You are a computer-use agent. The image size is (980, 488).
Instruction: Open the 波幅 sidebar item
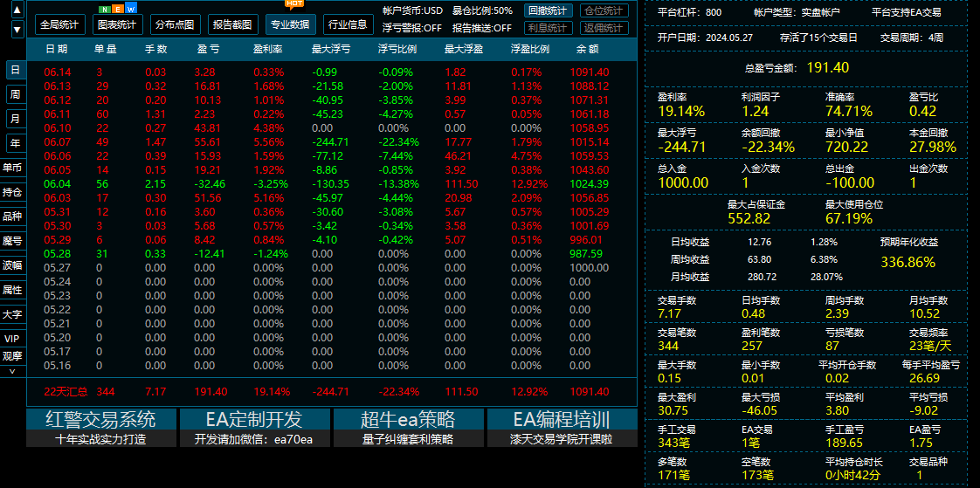[12, 265]
